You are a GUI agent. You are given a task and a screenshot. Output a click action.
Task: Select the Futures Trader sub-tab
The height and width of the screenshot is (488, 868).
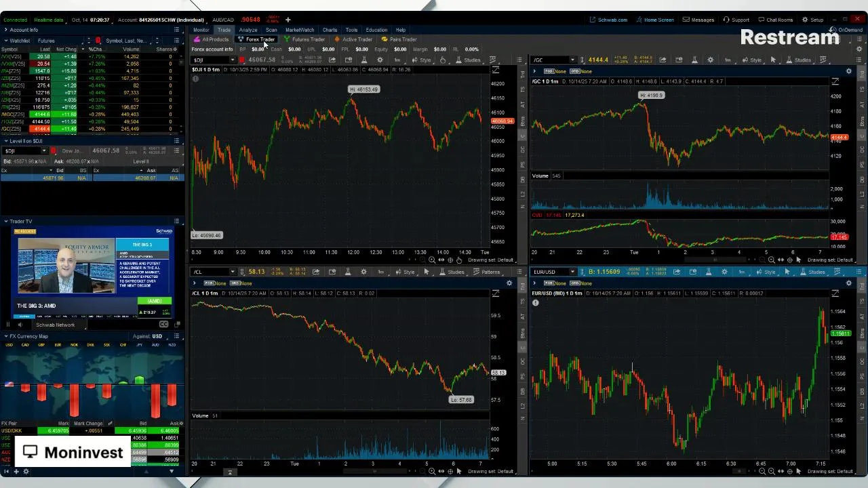(304, 39)
